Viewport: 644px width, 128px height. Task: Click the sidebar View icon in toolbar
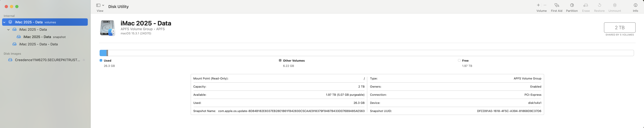coord(98,5)
